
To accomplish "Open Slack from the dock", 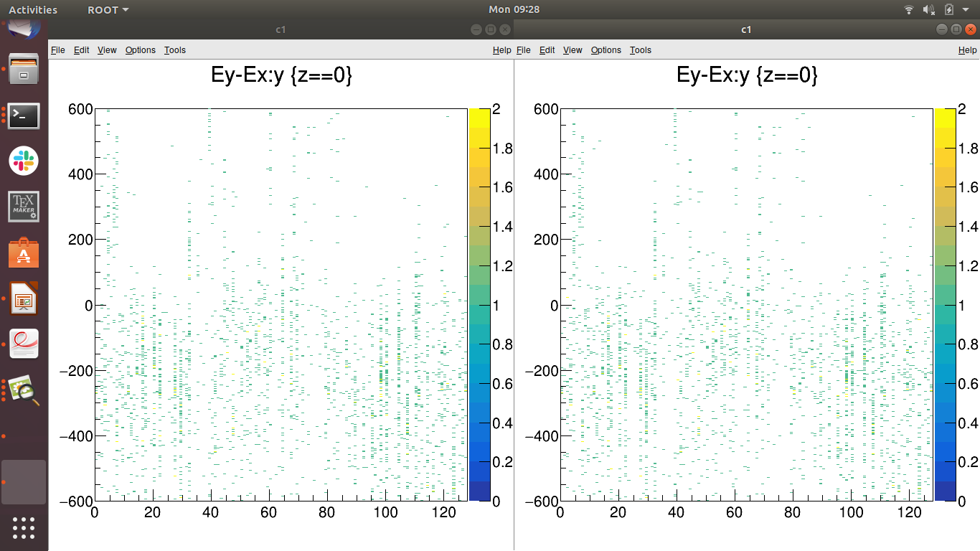I will click(x=24, y=161).
